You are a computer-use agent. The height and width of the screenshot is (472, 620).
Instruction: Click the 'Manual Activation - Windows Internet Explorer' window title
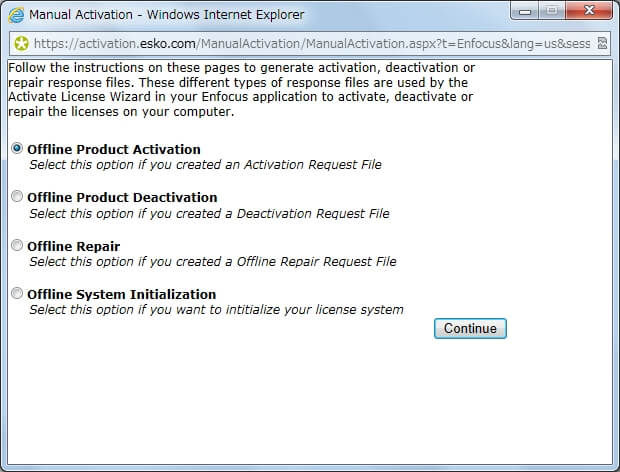(x=166, y=15)
